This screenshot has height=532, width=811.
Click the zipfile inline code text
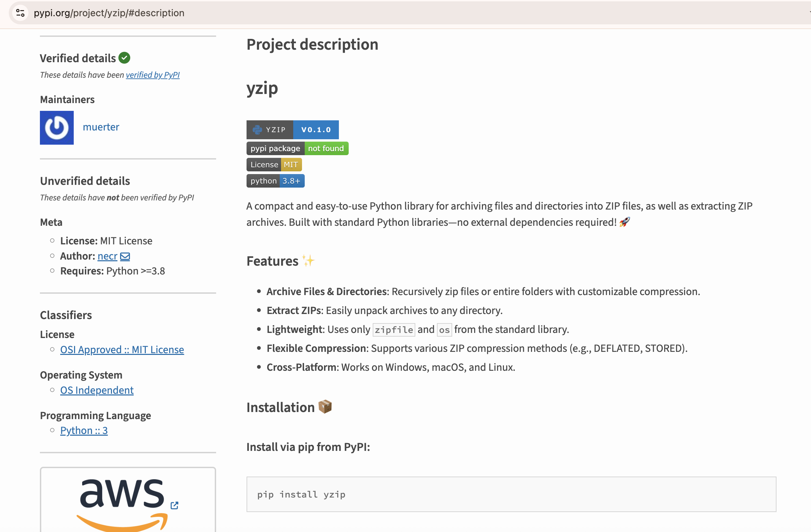click(x=394, y=330)
